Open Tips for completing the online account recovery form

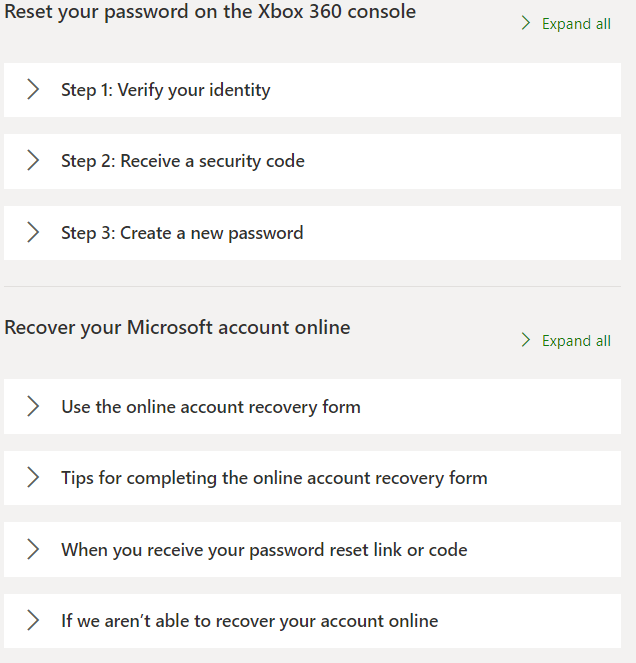(313, 478)
